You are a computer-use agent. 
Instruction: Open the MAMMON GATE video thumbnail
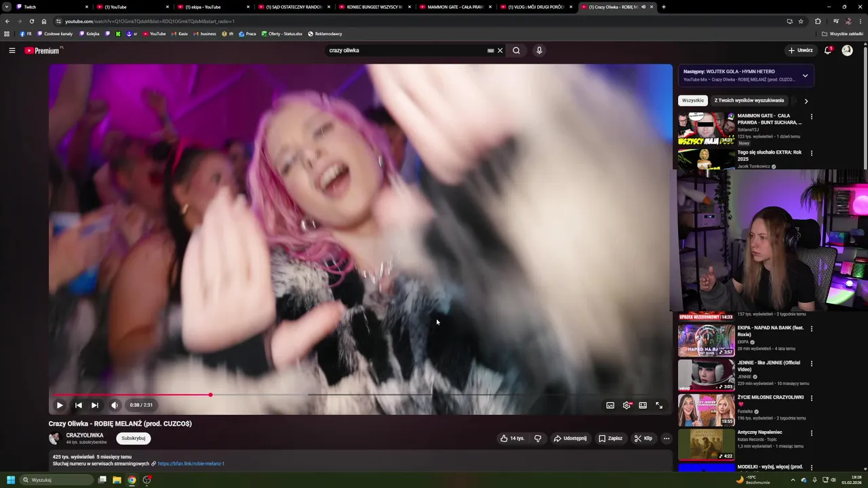tap(706, 129)
